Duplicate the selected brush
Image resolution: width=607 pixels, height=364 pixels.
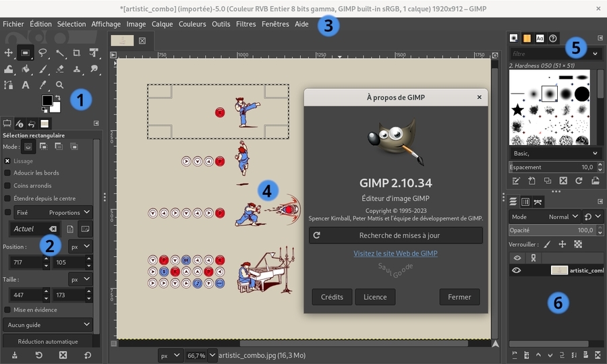pyautogui.click(x=548, y=181)
